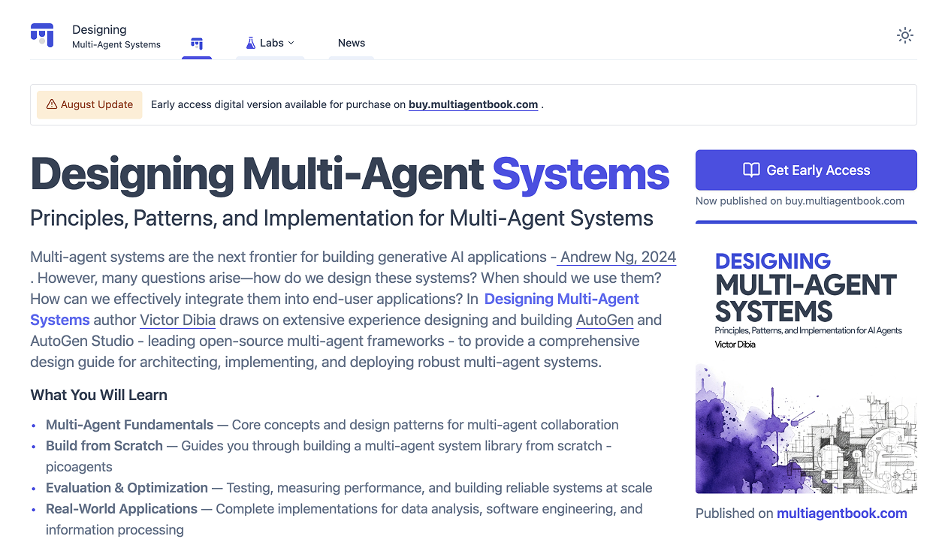Click the site logo storefront icon
Viewport: 951px width, 560px height.
click(x=42, y=34)
